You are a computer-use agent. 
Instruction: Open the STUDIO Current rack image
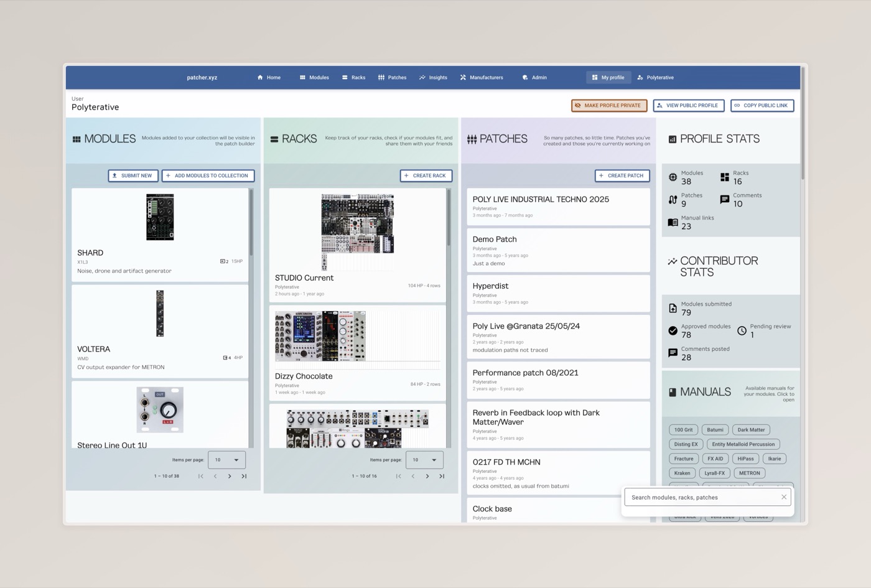[358, 231]
